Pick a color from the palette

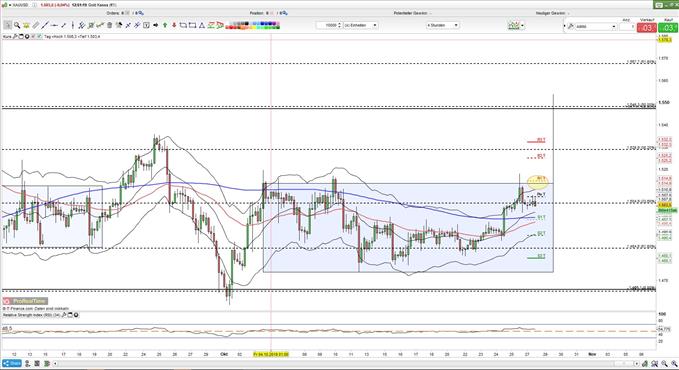[x=252, y=25]
